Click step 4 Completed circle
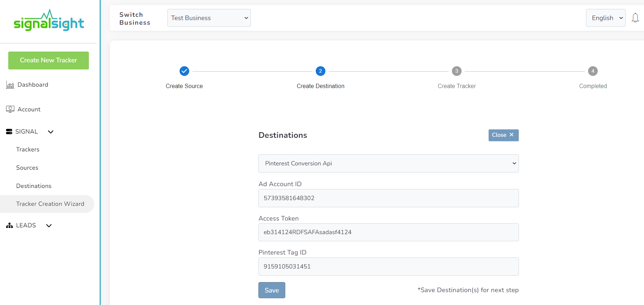This screenshot has height=305, width=644. pos(593,71)
